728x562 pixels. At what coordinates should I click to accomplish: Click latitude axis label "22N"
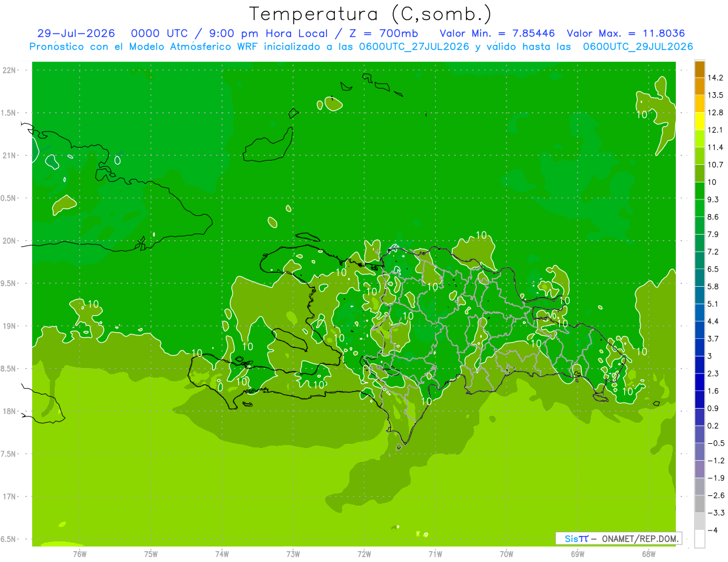click(x=10, y=70)
